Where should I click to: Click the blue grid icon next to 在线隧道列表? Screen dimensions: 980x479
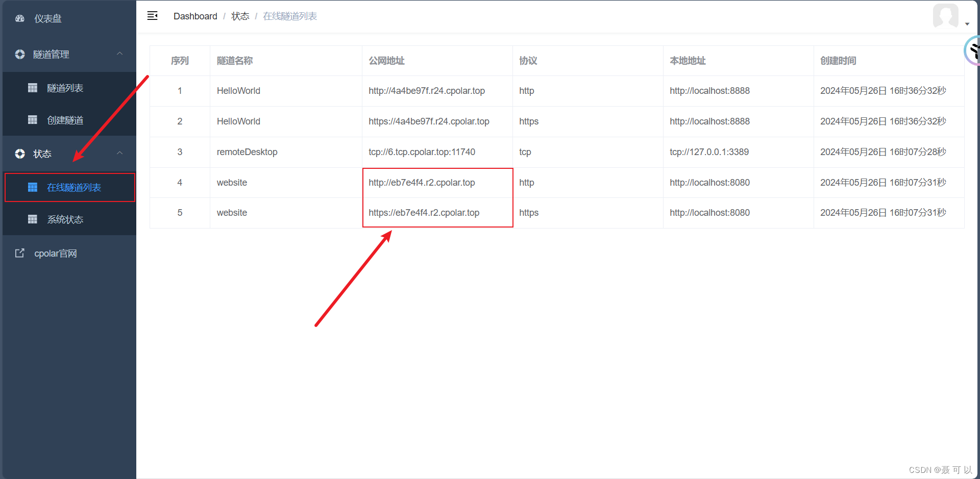(33, 187)
